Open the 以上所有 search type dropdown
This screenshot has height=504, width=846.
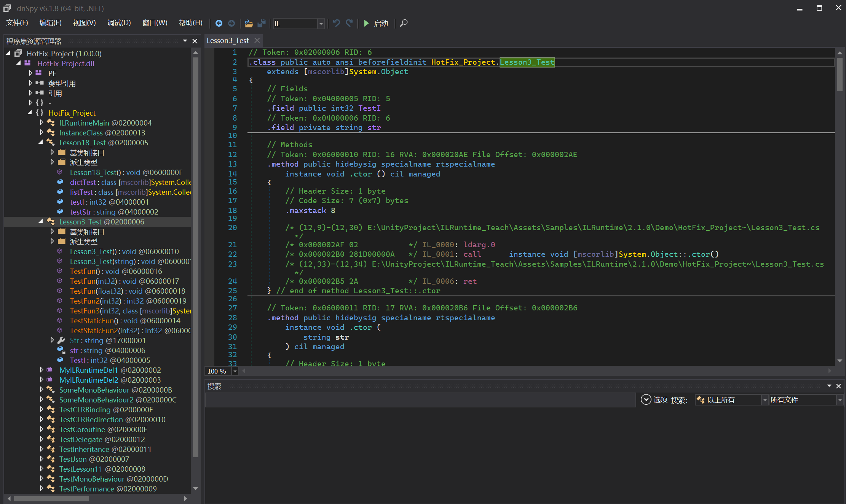(x=765, y=400)
